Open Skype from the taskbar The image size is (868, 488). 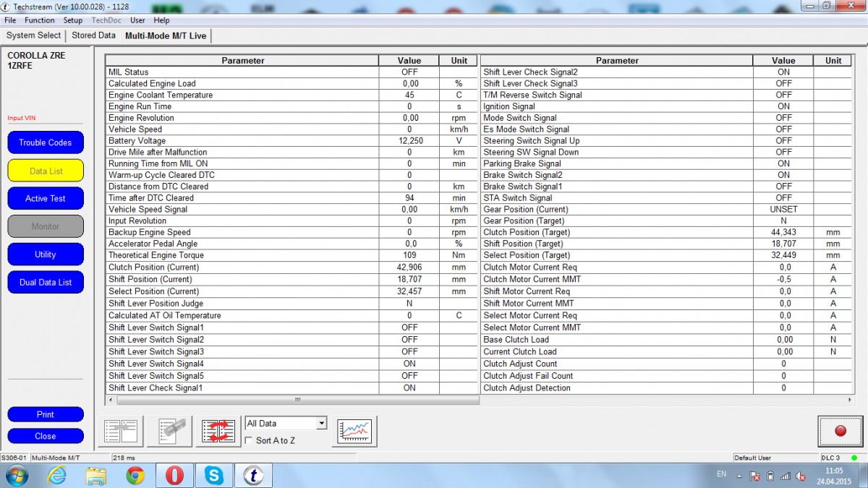213,476
